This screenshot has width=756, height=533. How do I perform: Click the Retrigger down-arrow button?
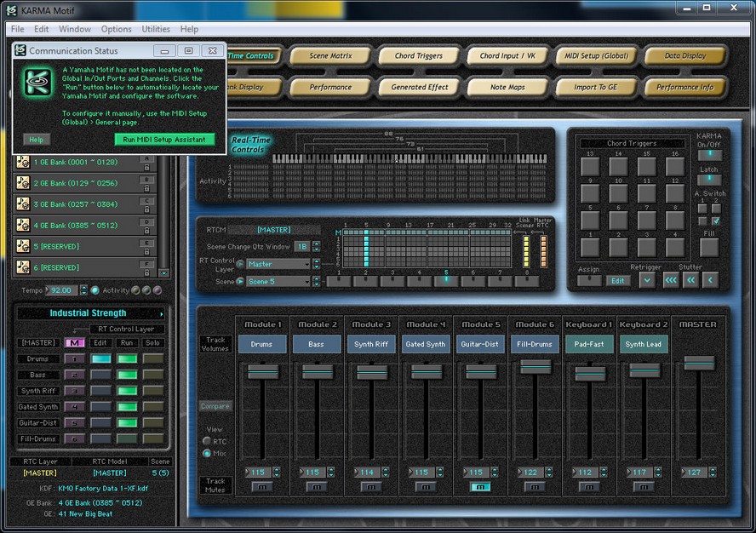646,279
